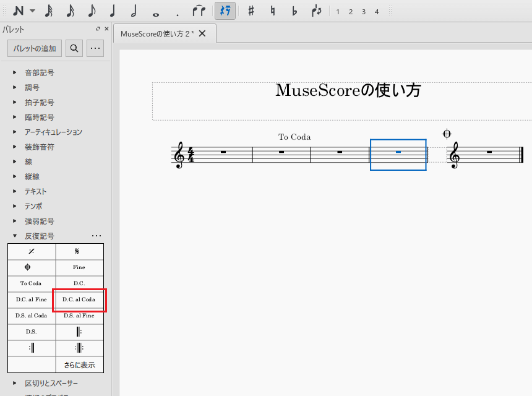The width and height of the screenshot is (532, 396).
Task: Select D.S. al Coda palette cell
Action: tap(32, 316)
